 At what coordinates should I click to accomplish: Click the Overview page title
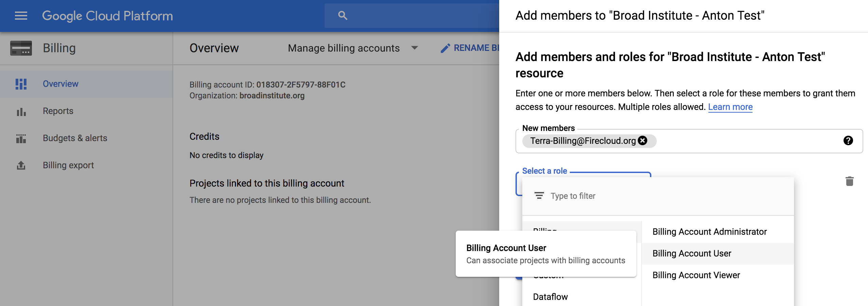pyautogui.click(x=214, y=48)
